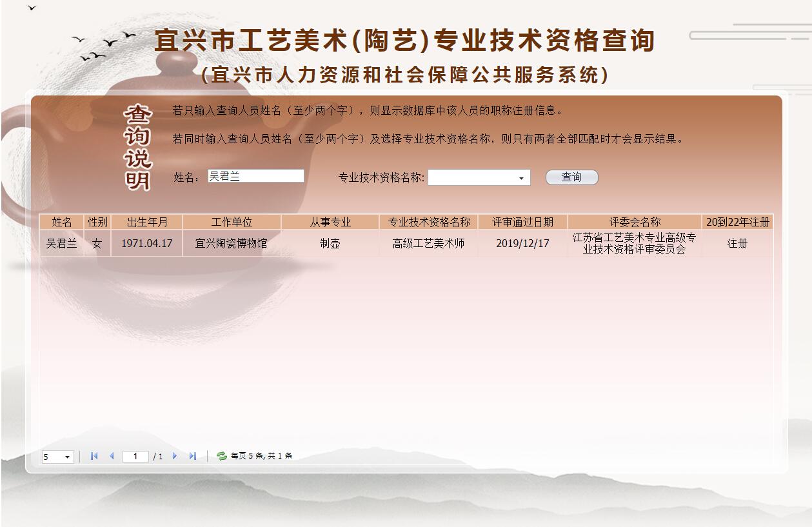Click the previous page navigation icon
The height and width of the screenshot is (527, 812).
[x=111, y=456]
